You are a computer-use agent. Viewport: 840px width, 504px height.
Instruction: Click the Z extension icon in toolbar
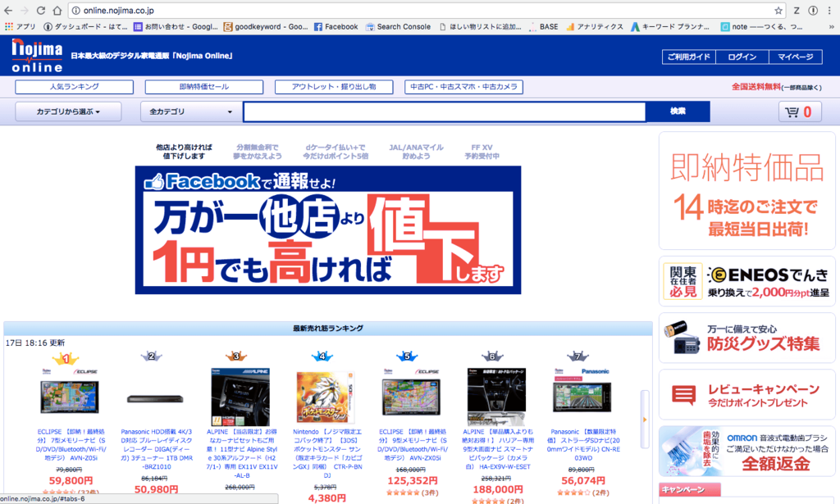point(797,10)
